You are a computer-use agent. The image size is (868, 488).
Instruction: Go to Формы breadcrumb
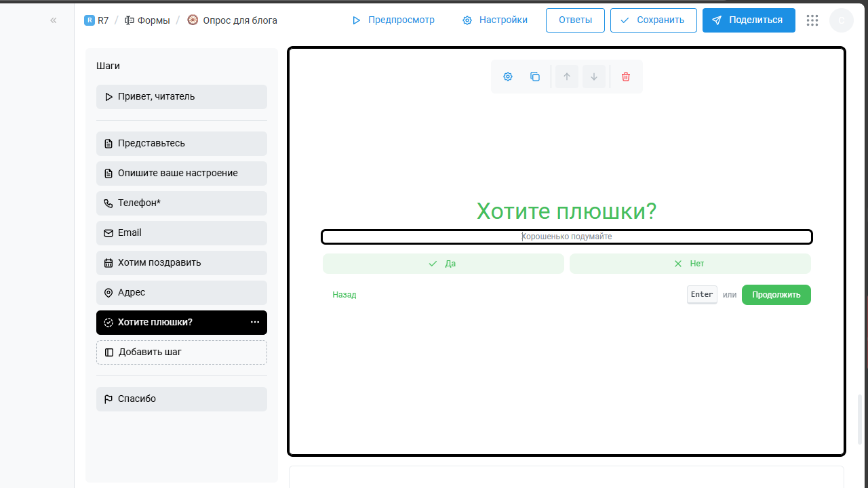coord(154,20)
